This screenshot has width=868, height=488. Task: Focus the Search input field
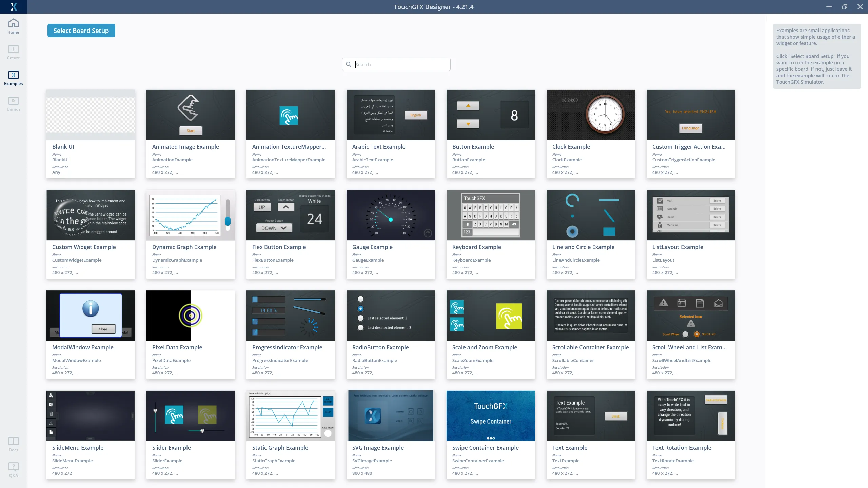click(x=400, y=64)
